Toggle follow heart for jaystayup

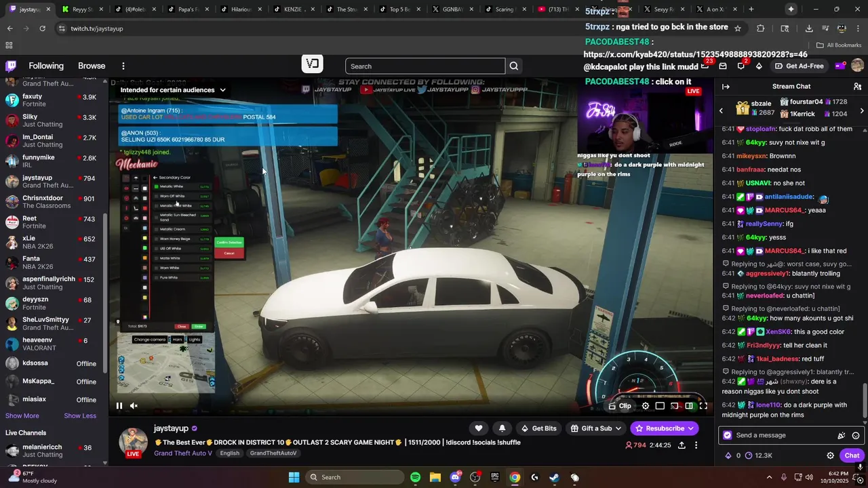(x=479, y=428)
